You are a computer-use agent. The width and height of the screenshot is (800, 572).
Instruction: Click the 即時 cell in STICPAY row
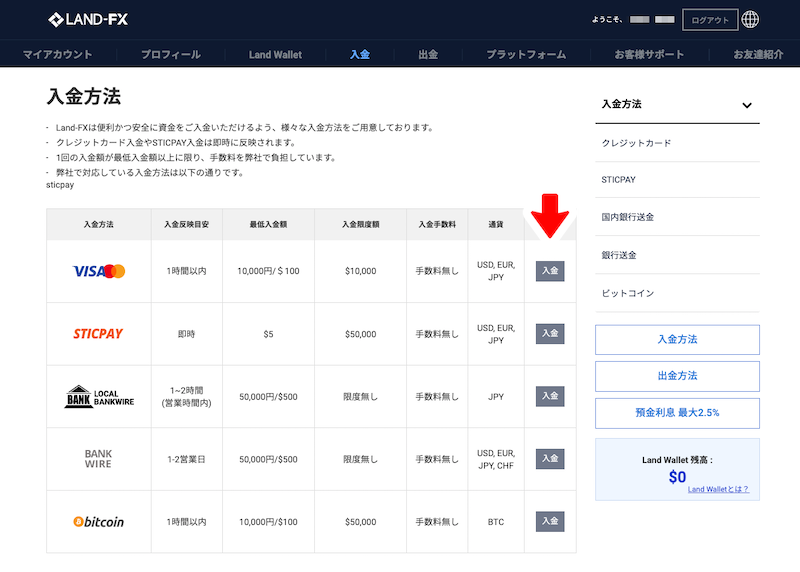[x=186, y=334]
